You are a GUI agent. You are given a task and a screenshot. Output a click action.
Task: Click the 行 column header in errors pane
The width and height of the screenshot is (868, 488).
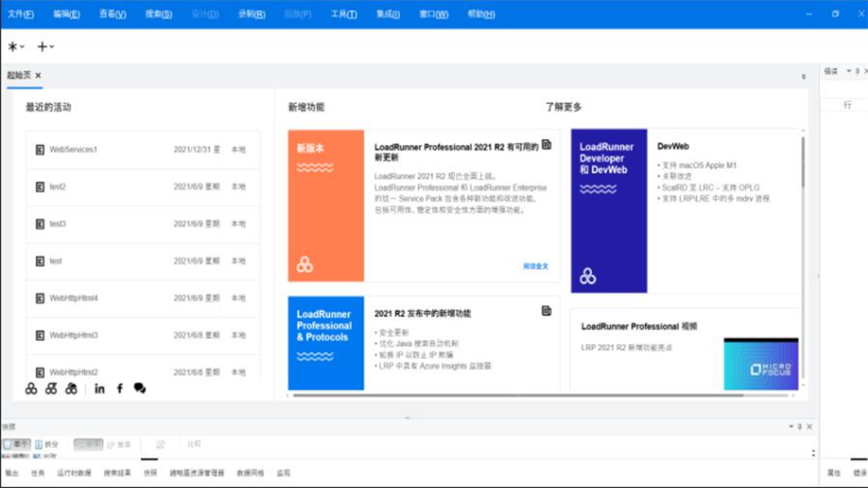click(x=847, y=105)
